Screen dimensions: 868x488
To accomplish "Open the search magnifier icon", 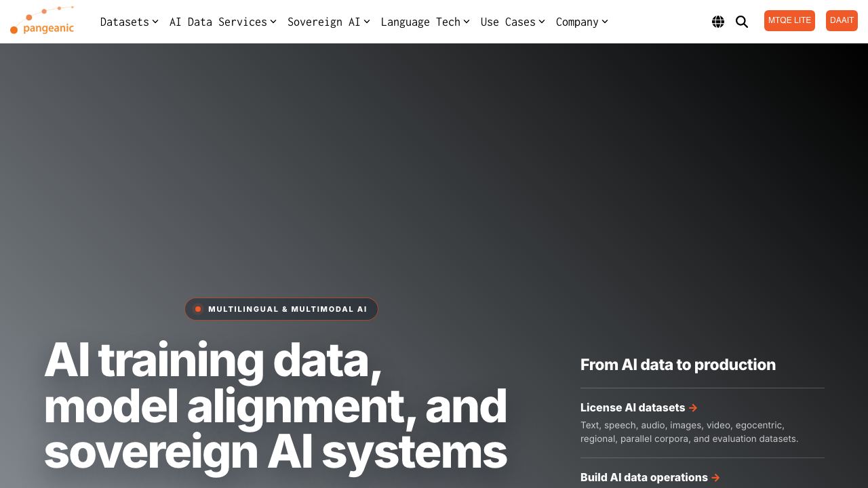I will tap(742, 22).
